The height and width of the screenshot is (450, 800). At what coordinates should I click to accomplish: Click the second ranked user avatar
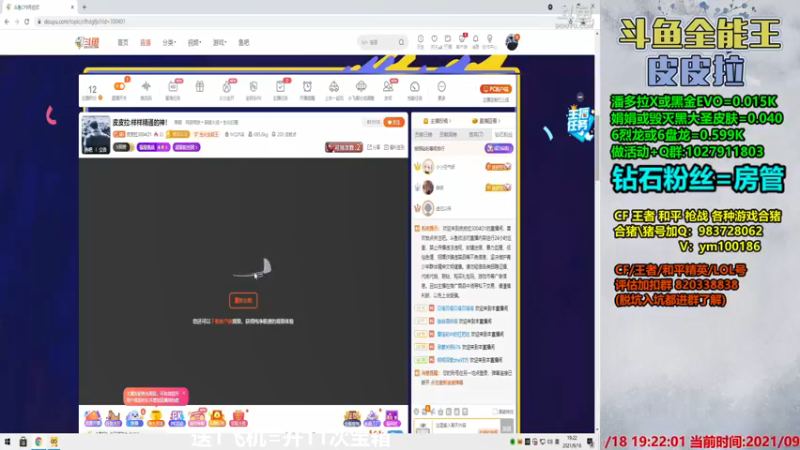coord(428,187)
